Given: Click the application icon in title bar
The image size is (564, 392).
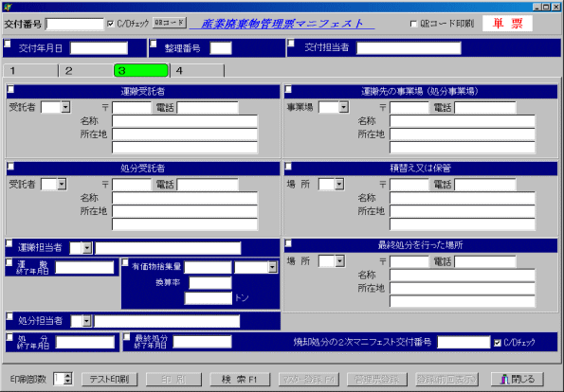Looking at the screenshot, I should (x=8, y=7).
